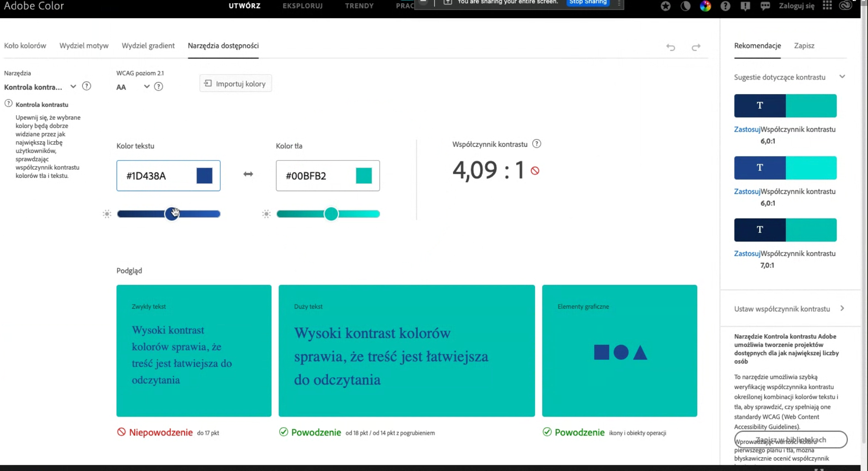Click background brightness slider handle
The width and height of the screenshot is (868, 471).
tap(331, 214)
